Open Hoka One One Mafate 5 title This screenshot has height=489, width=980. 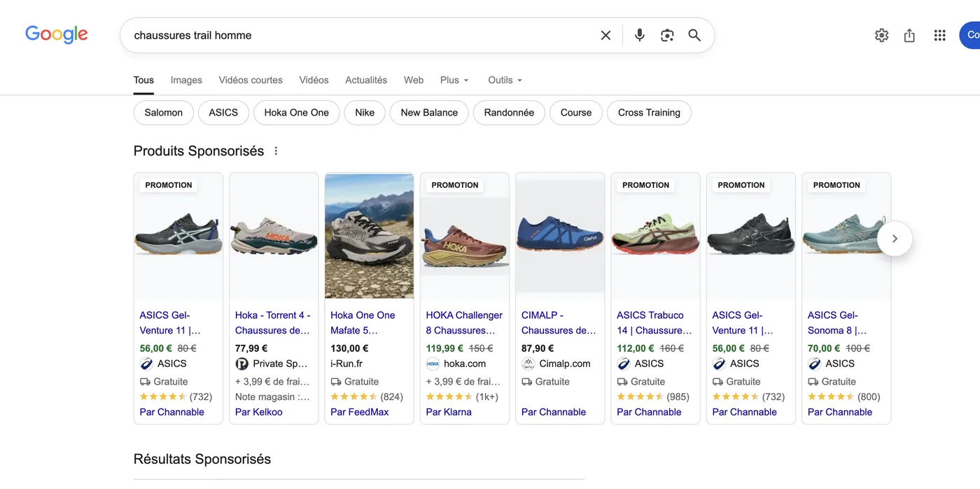(x=363, y=323)
